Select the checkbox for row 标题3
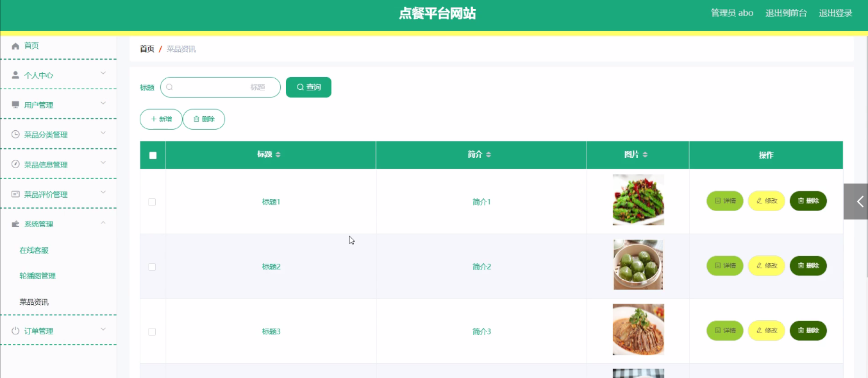This screenshot has height=378, width=868. click(152, 332)
